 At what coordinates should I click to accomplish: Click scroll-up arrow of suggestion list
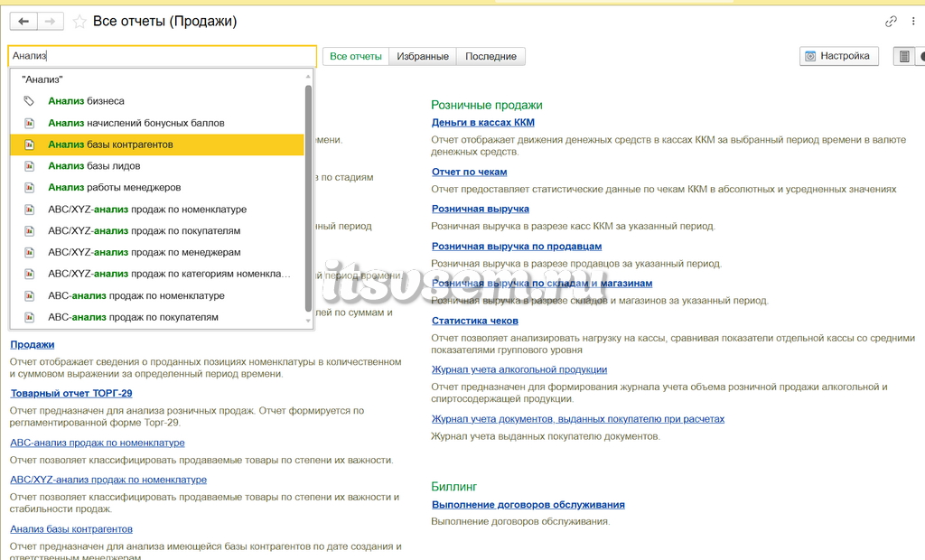[308, 77]
